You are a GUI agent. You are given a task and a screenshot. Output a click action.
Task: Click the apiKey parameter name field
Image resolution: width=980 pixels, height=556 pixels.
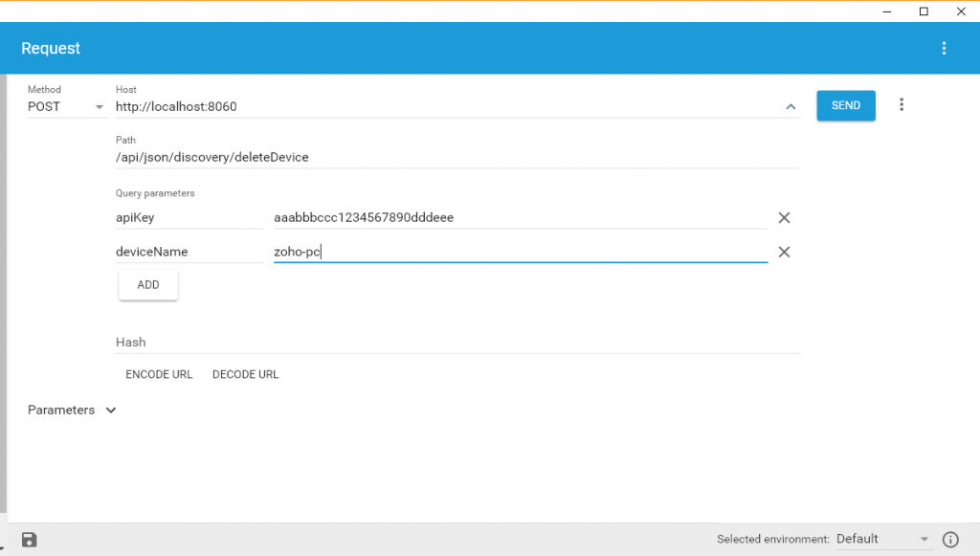tap(189, 217)
